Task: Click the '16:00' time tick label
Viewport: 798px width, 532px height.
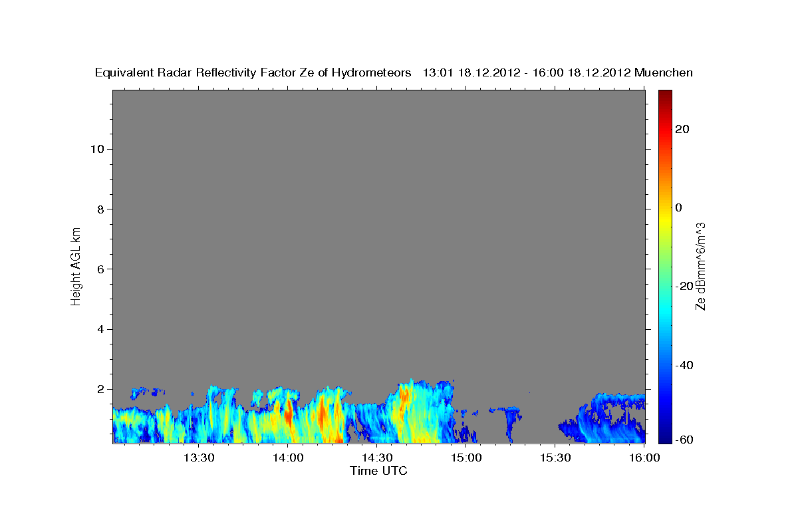Action: tap(644, 458)
